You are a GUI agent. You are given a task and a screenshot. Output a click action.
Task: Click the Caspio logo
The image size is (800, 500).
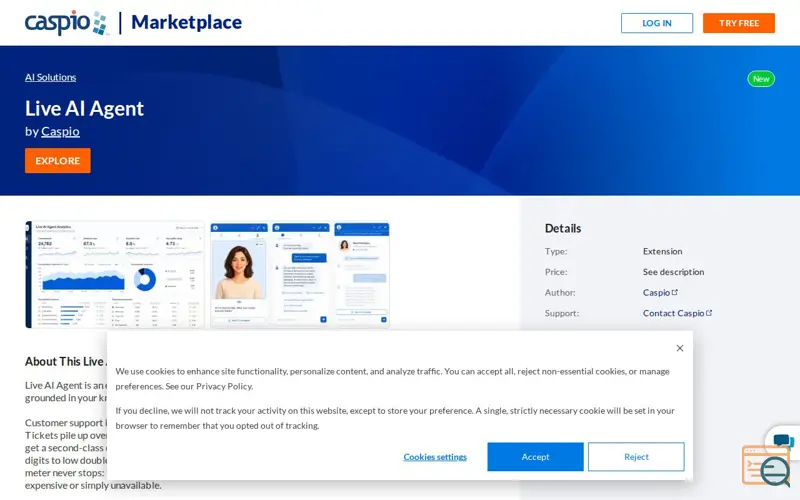click(x=66, y=22)
